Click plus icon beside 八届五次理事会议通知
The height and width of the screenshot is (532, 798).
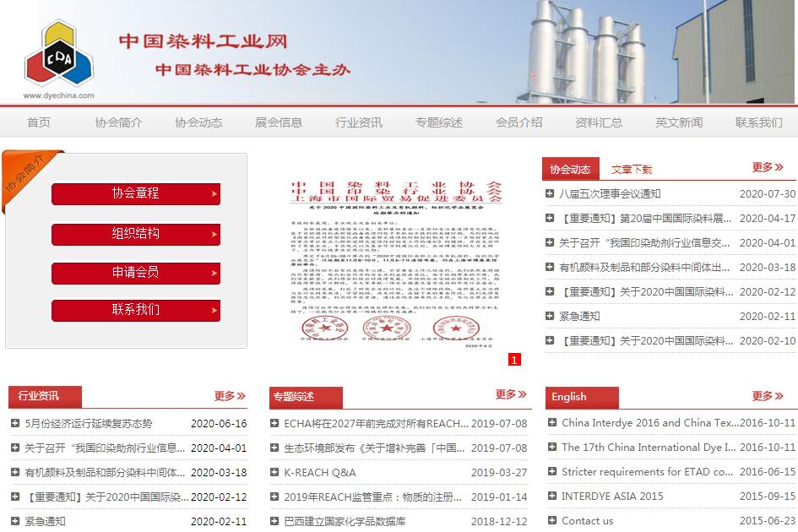click(551, 194)
